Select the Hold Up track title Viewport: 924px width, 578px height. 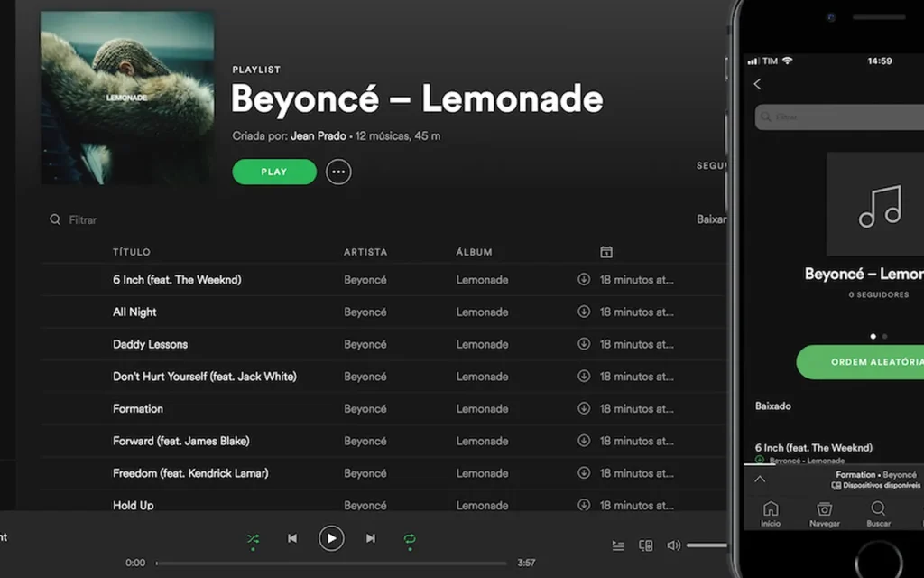pyautogui.click(x=134, y=506)
